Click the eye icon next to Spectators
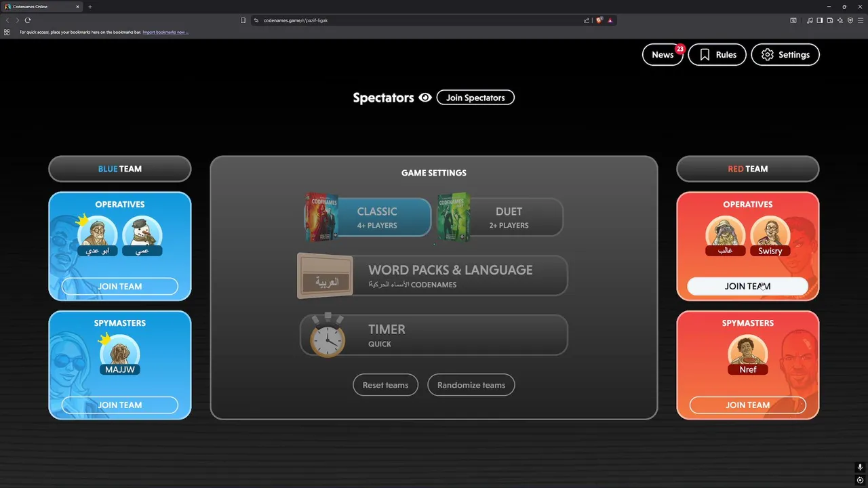 pyautogui.click(x=425, y=98)
